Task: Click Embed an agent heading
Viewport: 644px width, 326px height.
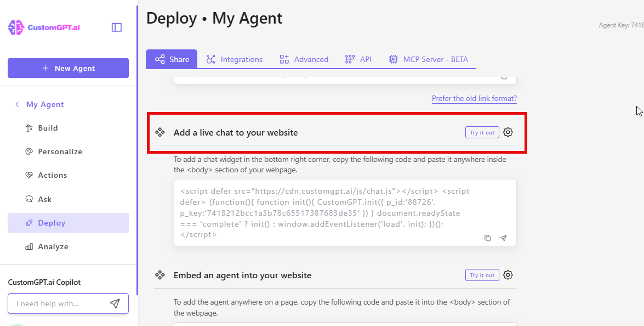Action: 242,276
